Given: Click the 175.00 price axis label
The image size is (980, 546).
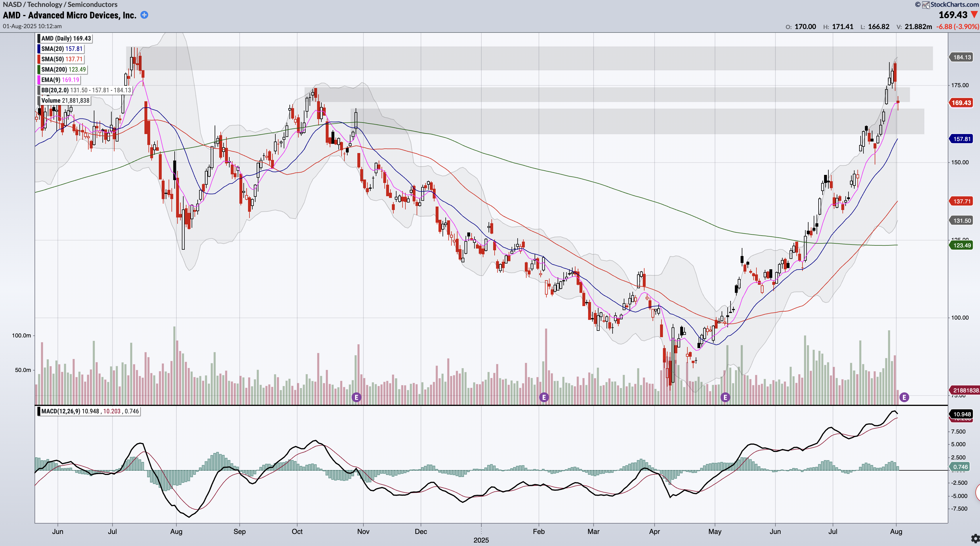Looking at the screenshot, I should click(x=960, y=85).
